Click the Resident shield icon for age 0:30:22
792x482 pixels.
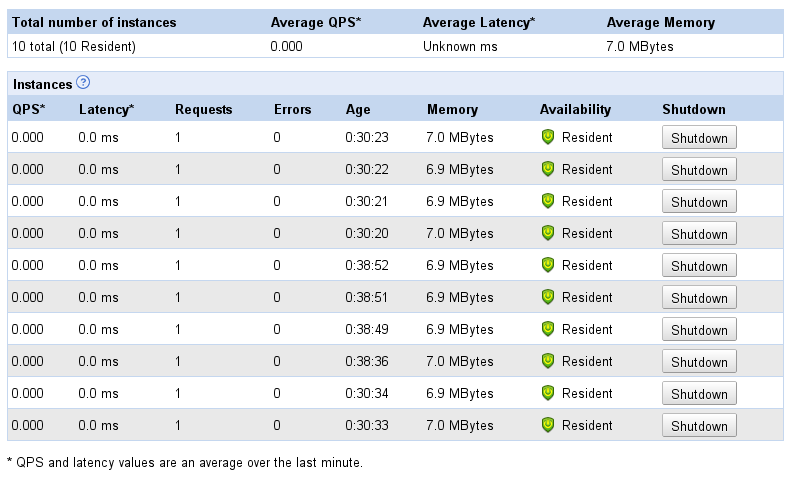coord(547,169)
